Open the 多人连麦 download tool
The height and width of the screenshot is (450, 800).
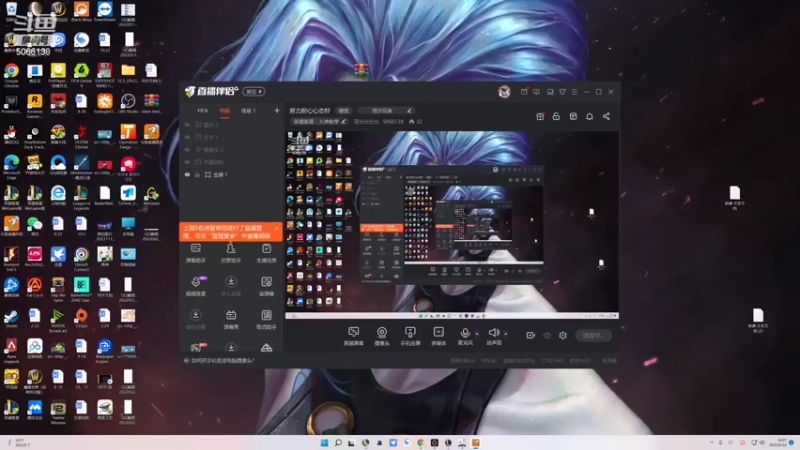pyautogui.click(x=231, y=286)
